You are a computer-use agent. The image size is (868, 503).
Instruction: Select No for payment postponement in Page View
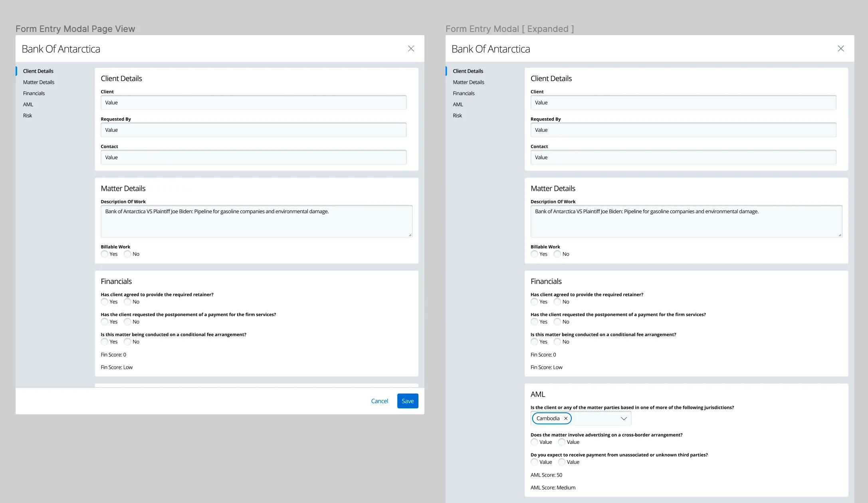[127, 322]
